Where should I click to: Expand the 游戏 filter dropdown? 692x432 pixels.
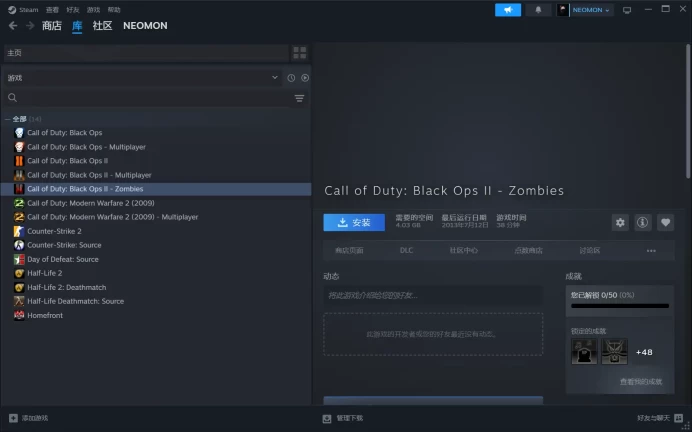142,78
